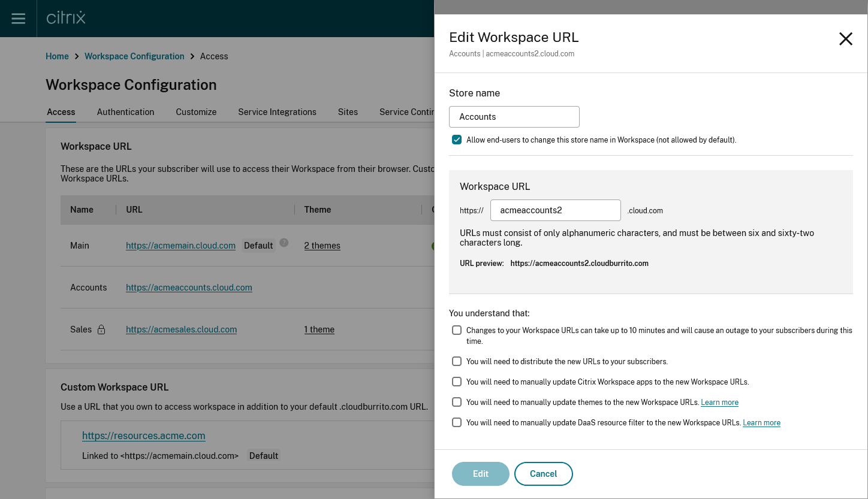The height and width of the screenshot is (499, 868).
Task: Check manually update Citrix Workspace apps
Action: coord(457,382)
